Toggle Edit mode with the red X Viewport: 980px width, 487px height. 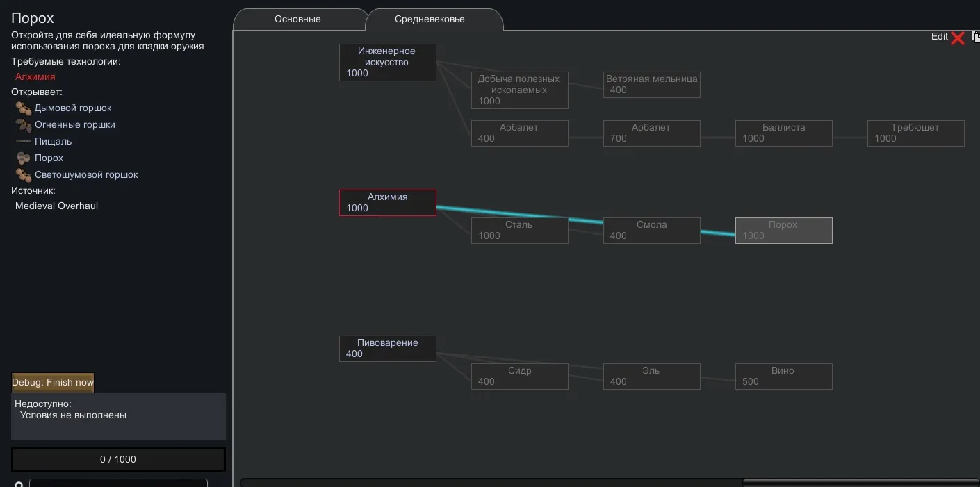(957, 38)
